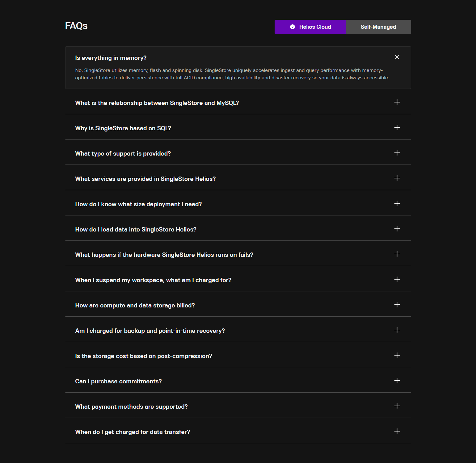Switch to the Self-Managed tab

(x=378, y=27)
